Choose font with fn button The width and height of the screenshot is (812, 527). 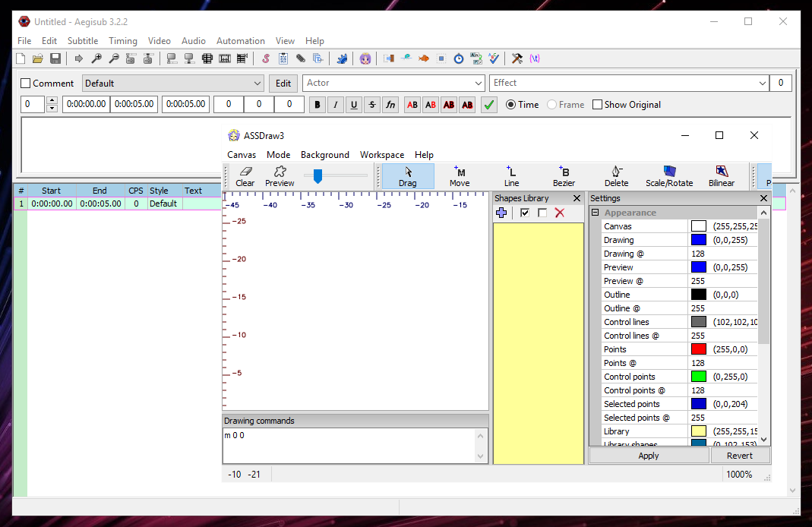click(390, 105)
